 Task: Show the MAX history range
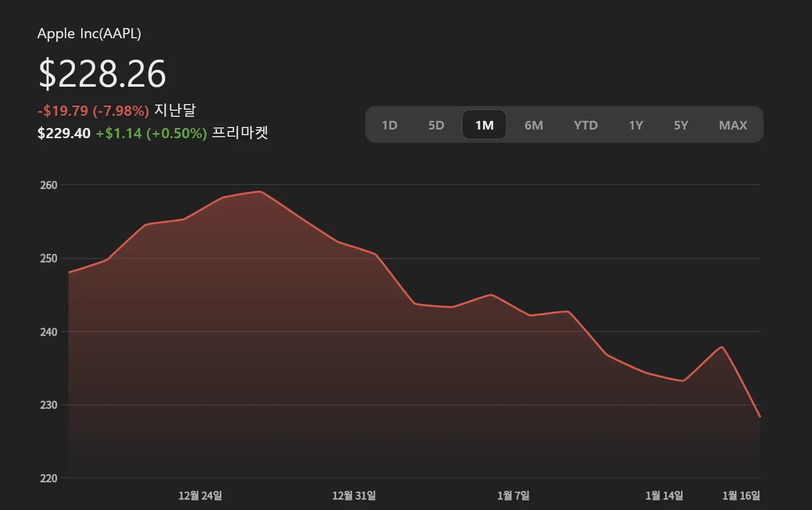733,125
